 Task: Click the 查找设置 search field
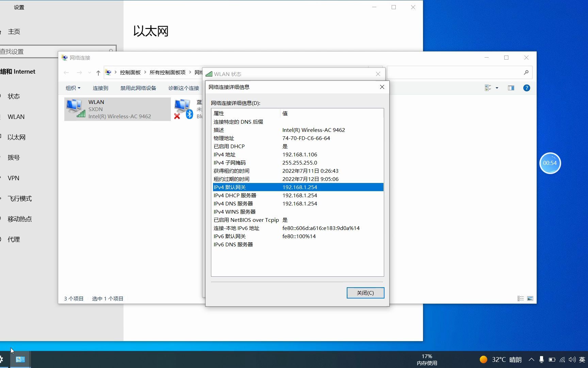pos(58,51)
